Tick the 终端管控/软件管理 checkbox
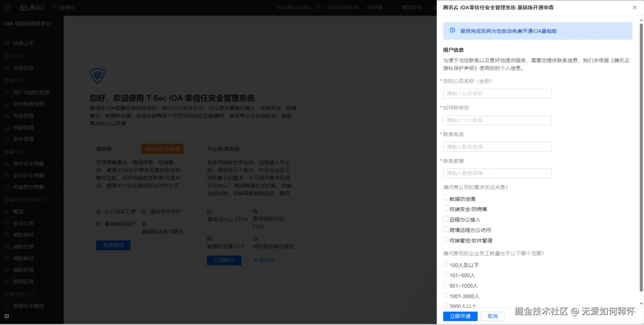Image resolution: width=644 pixels, height=325 pixels. pos(446,240)
